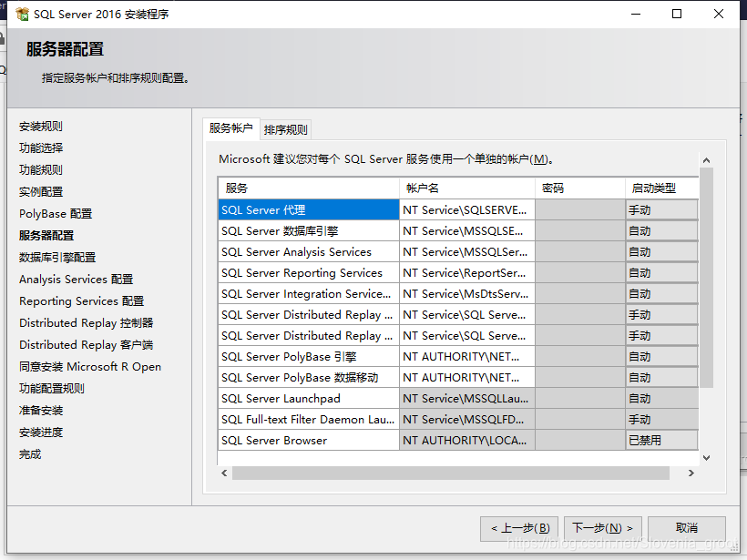The image size is (747, 560).
Task: Click the Distributed Replay 客户端 step
Action: [87, 345]
